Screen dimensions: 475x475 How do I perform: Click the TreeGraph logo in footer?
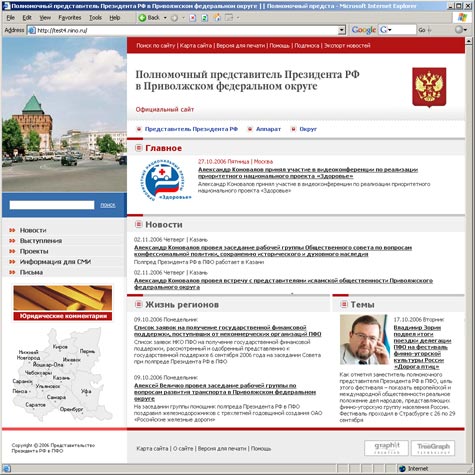(x=433, y=448)
